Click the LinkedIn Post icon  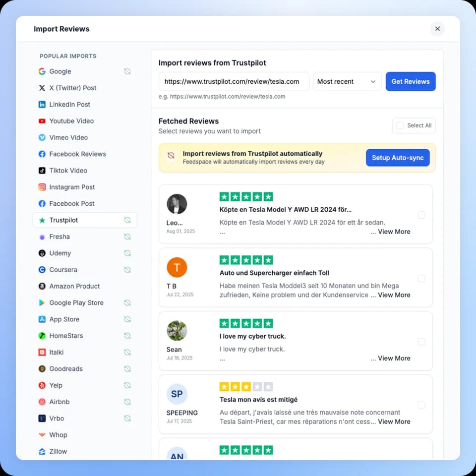(x=42, y=105)
